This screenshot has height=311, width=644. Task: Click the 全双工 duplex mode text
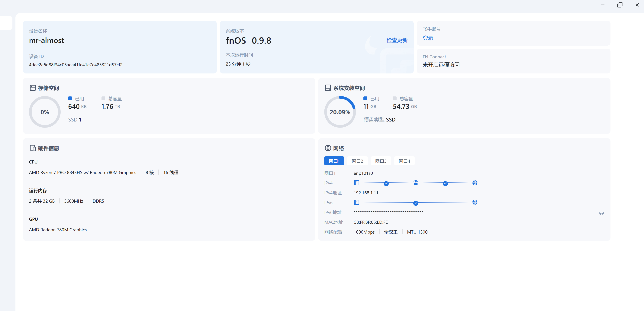(x=391, y=232)
